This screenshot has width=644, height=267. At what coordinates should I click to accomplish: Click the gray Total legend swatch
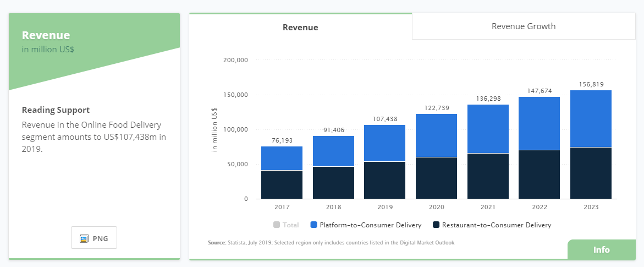pos(277,225)
